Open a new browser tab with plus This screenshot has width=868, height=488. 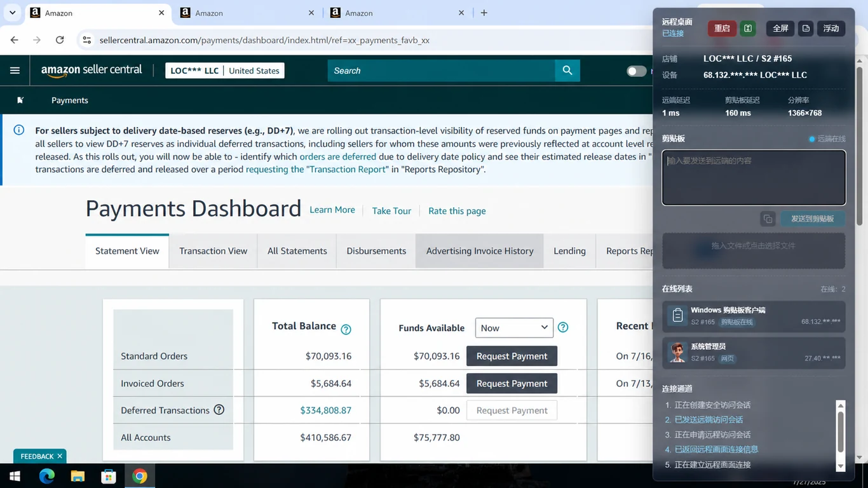[x=484, y=13]
